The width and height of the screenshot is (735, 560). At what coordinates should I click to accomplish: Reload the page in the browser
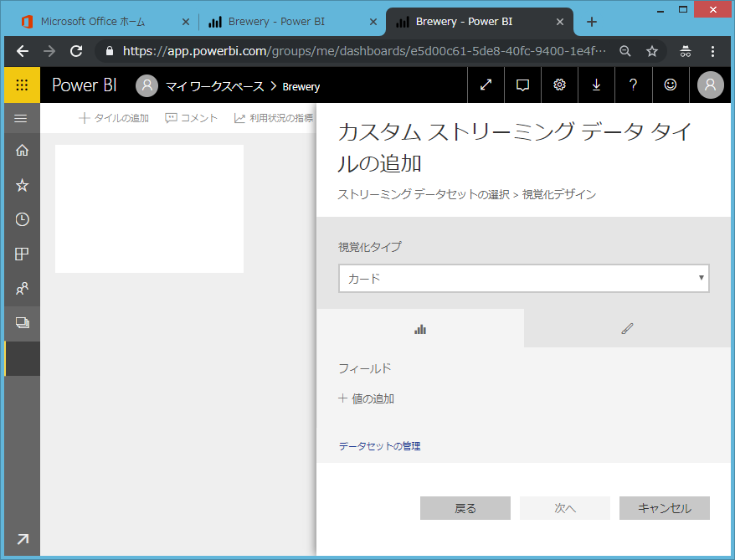coord(76,51)
